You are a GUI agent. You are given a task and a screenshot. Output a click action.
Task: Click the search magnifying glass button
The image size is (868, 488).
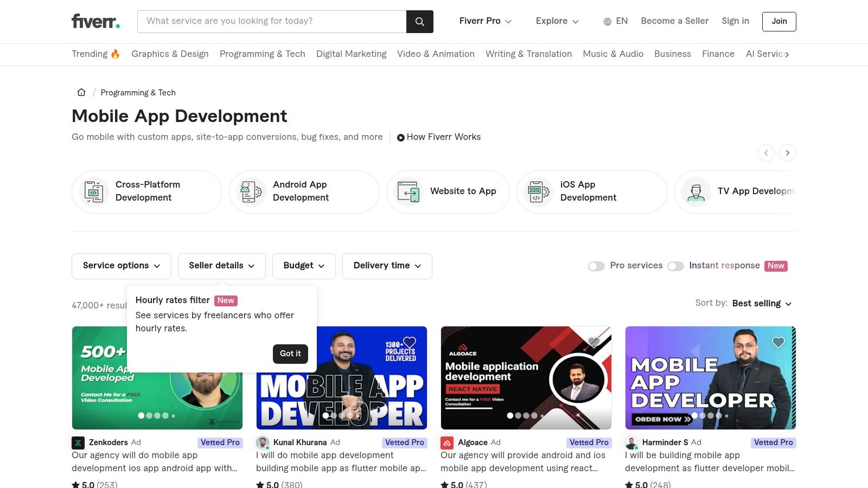pyautogui.click(x=419, y=21)
